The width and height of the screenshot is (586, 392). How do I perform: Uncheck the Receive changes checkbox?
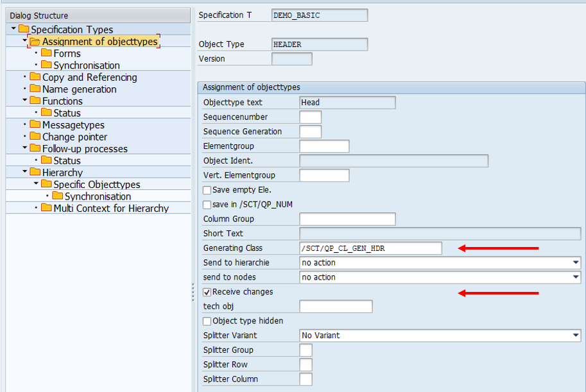[x=207, y=292]
